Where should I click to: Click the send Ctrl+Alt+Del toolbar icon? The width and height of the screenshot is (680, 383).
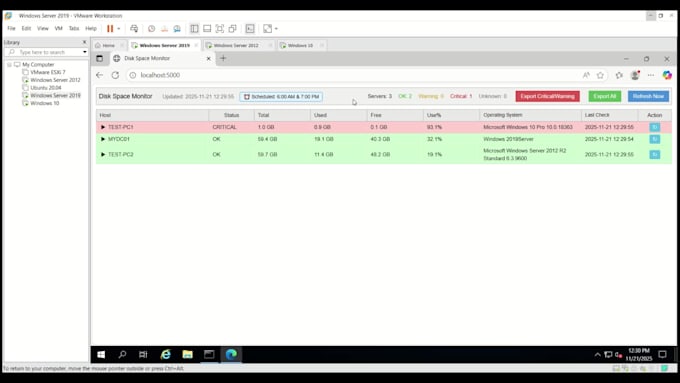point(134,29)
